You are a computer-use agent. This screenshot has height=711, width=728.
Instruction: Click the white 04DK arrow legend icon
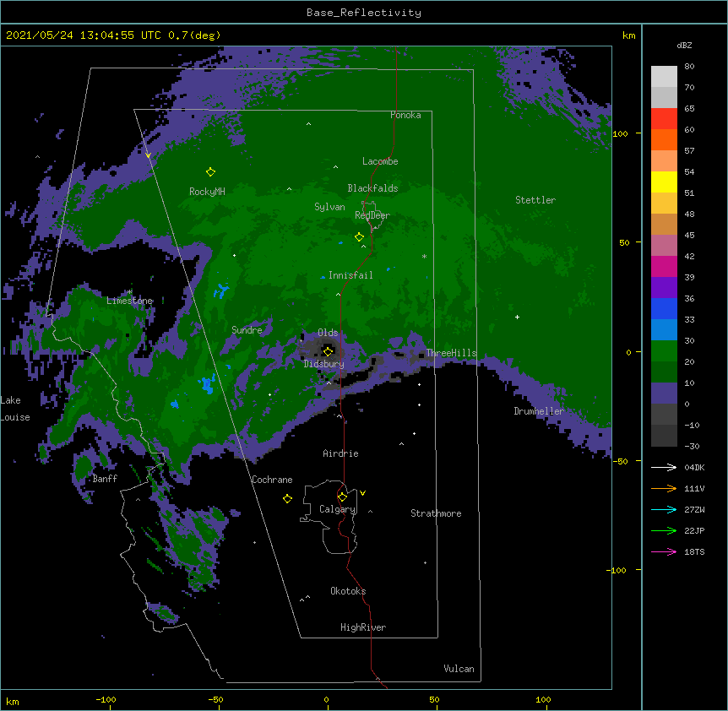pyautogui.click(x=664, y=467)
